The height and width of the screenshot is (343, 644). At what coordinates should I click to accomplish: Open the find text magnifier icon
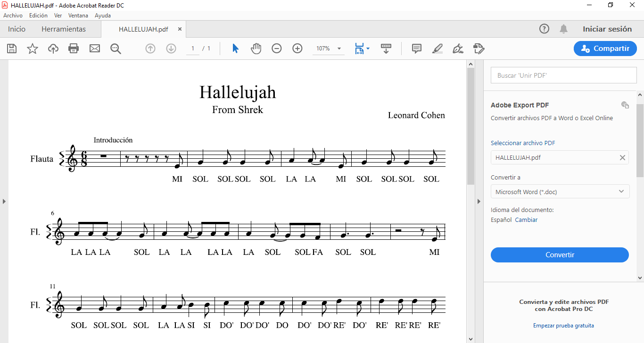[x=116, y=49]
